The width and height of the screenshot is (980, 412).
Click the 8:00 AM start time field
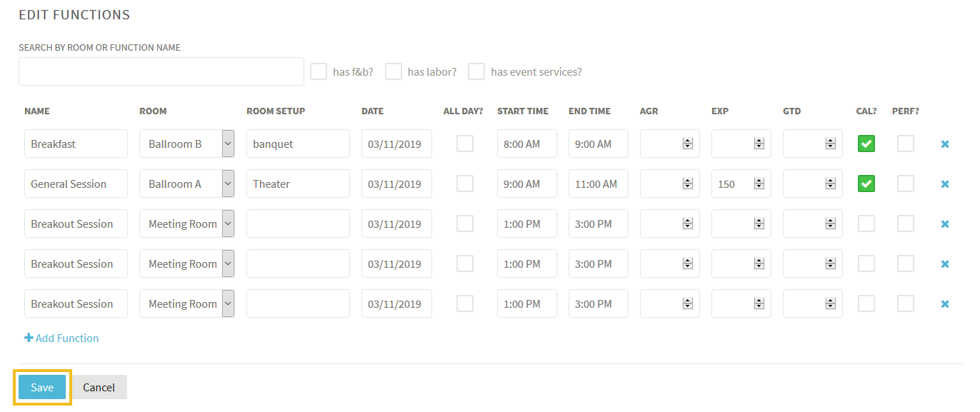tap(527, 144)
